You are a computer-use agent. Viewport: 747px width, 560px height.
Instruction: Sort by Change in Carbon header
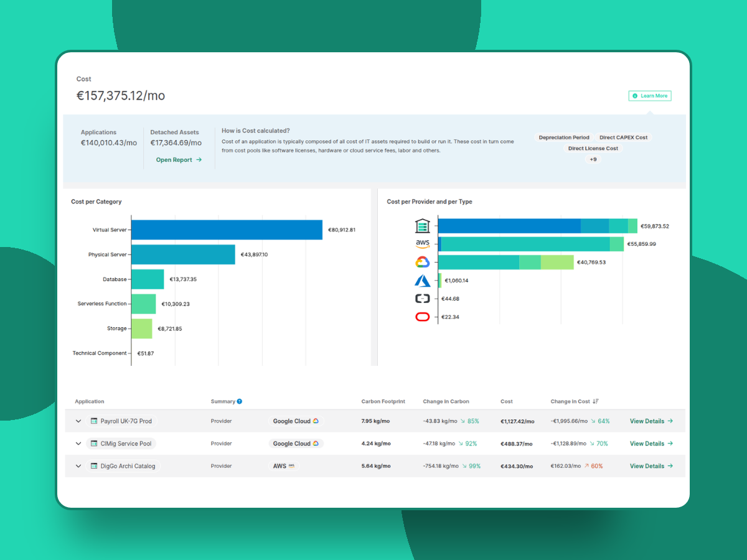pyautogui.click(x=446, y=401)
